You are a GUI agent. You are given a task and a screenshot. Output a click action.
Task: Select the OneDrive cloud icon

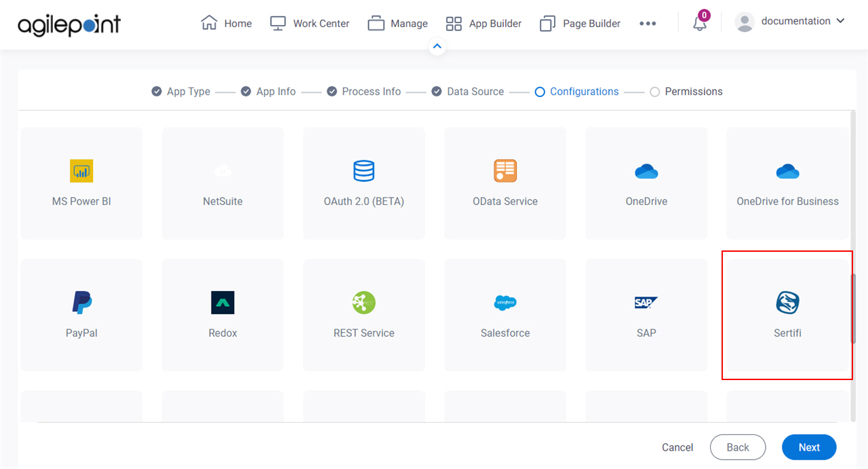click(x=646, y=171)
